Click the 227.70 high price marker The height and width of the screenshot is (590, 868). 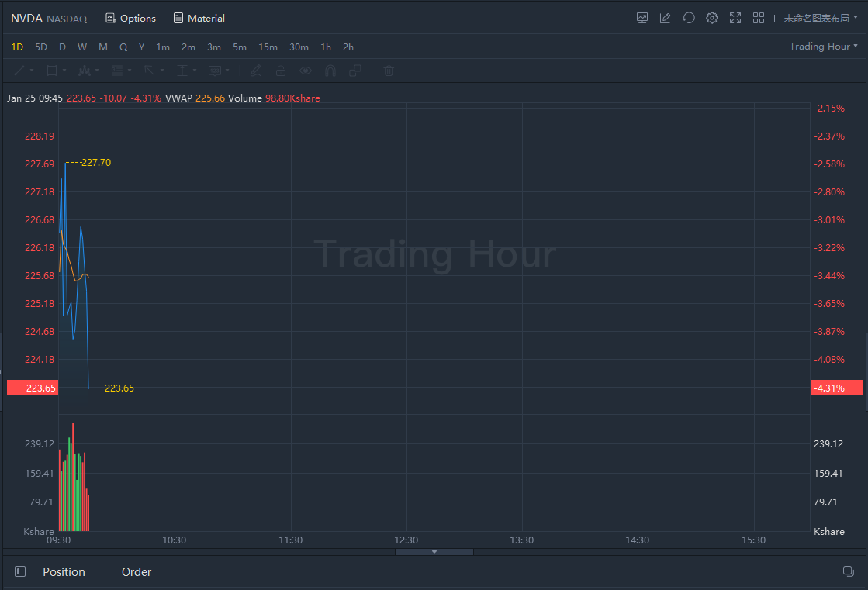tap(95, 163)
